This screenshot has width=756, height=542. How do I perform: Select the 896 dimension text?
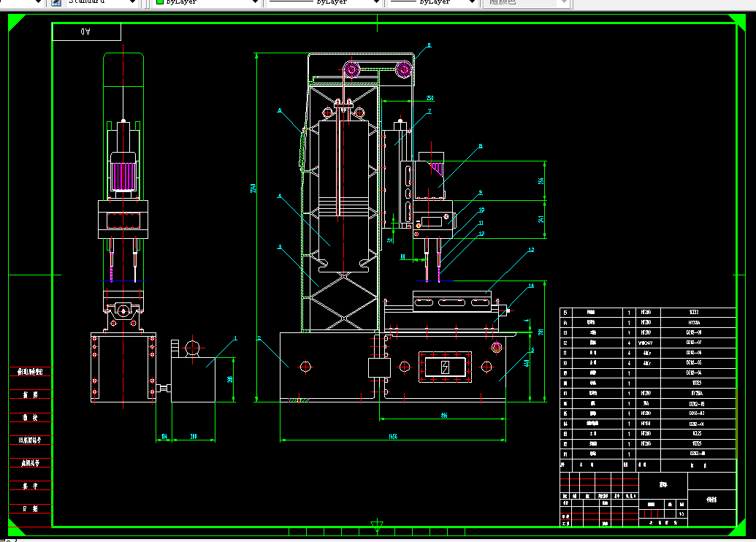[443, 415]
